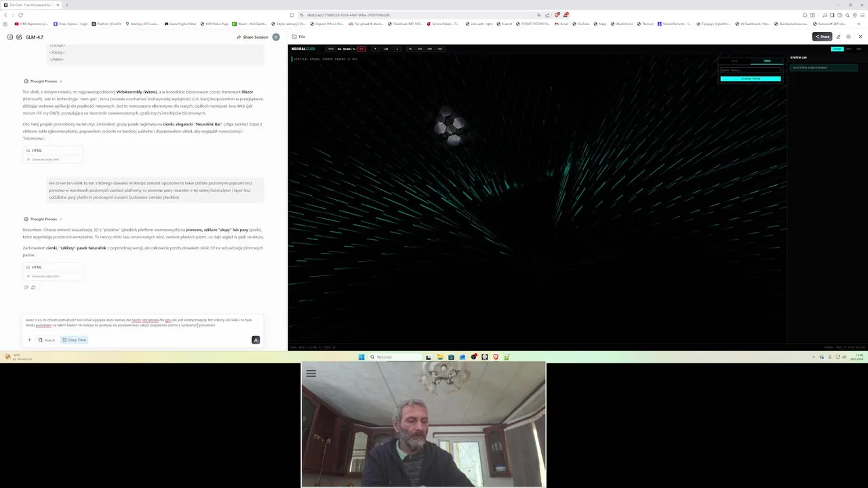
Task: Open the first HTML artifact card
Action: click(x=53, y=155)
